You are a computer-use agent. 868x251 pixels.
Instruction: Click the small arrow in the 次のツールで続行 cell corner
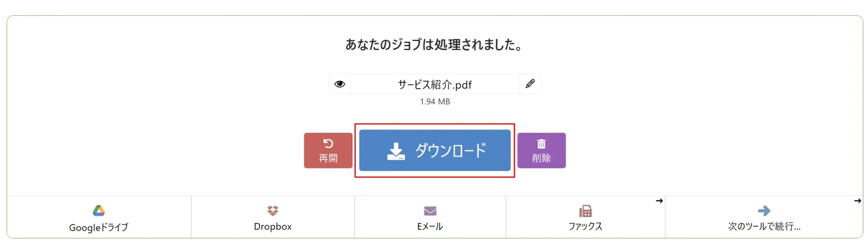[857, 201]
